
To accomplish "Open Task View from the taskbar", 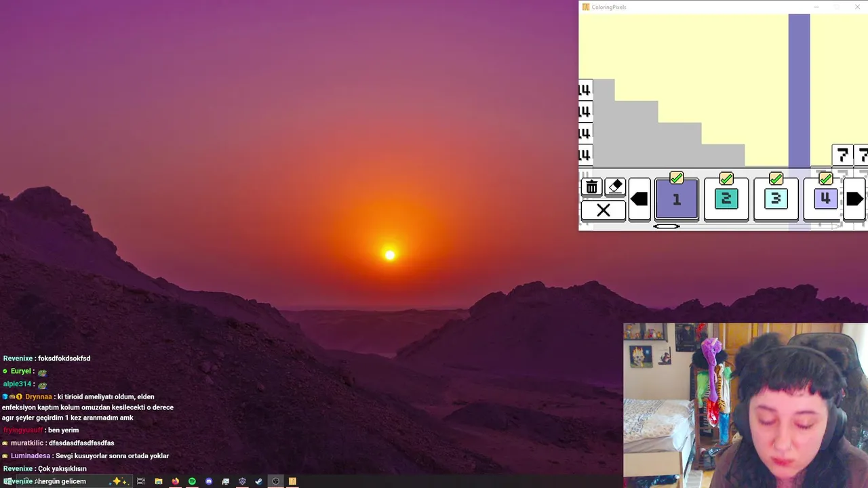I will coord(141,481).
